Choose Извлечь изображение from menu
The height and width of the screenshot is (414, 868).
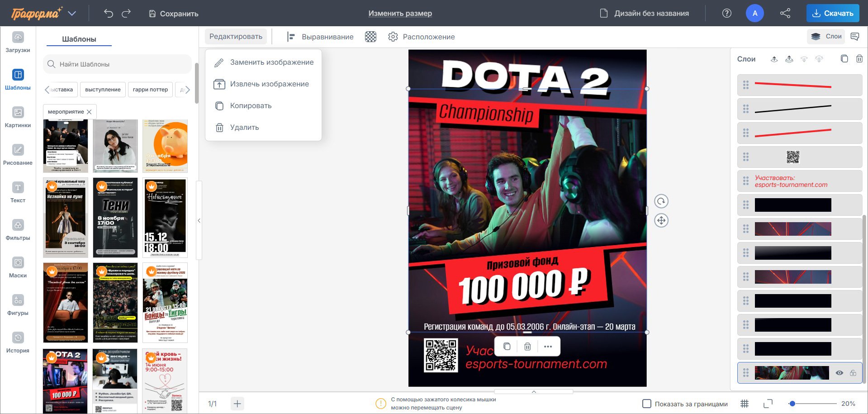click(263, 84)
